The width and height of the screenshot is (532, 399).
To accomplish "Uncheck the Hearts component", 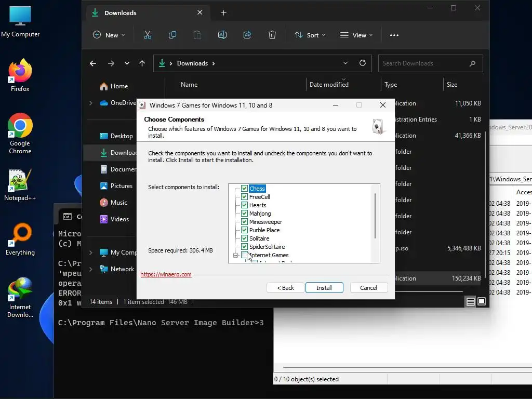I will pyautogui.click(x=244, y=205).
